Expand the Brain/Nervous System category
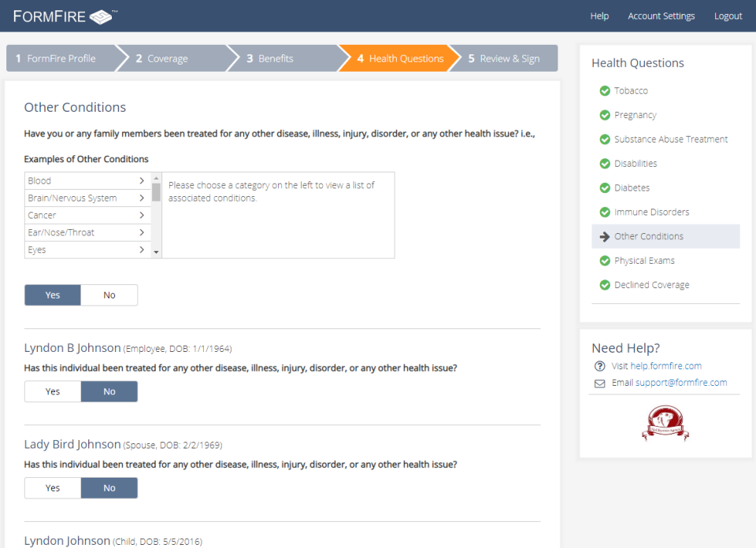Viewport: 756px width, 548px height. tap(87, 198)
